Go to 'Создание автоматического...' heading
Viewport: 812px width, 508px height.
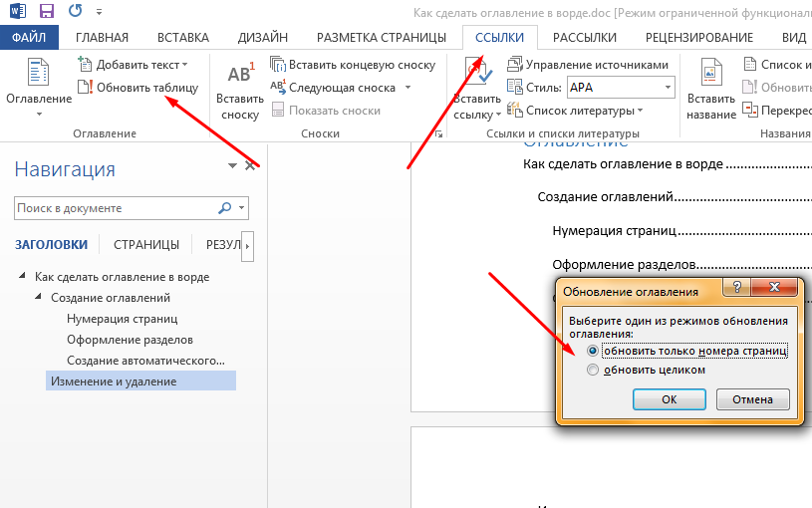pyautogui.click(x=146, y=361)
